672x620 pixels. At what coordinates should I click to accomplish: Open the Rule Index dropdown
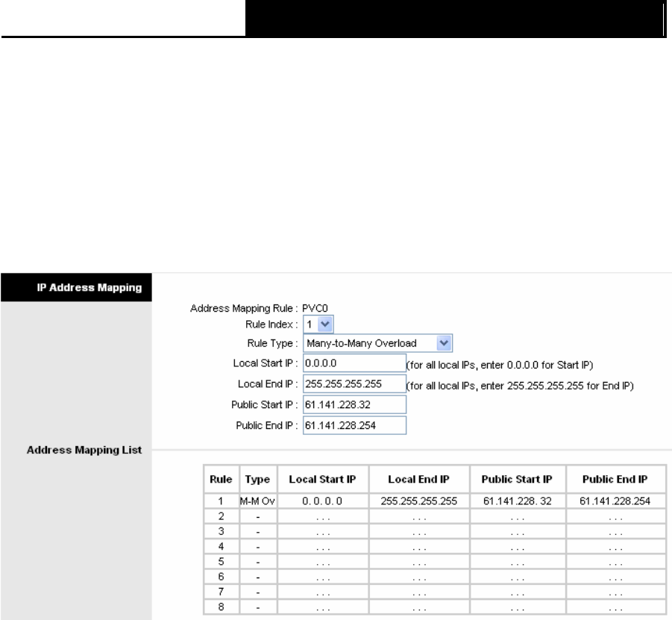pyautogui.click(x=318, y=324)
